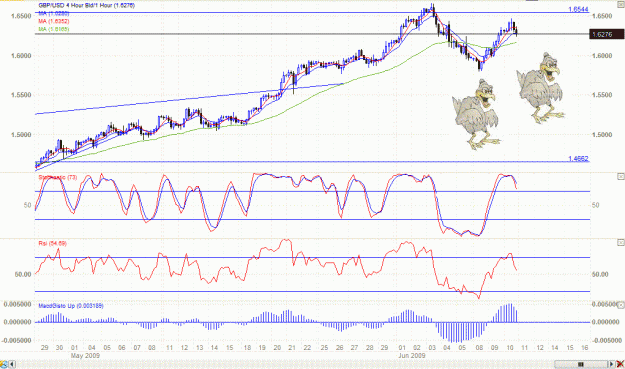Click the scrollbar right arrow
The width and height of the screenshot is (625, 369).
(x=611, y=364)
